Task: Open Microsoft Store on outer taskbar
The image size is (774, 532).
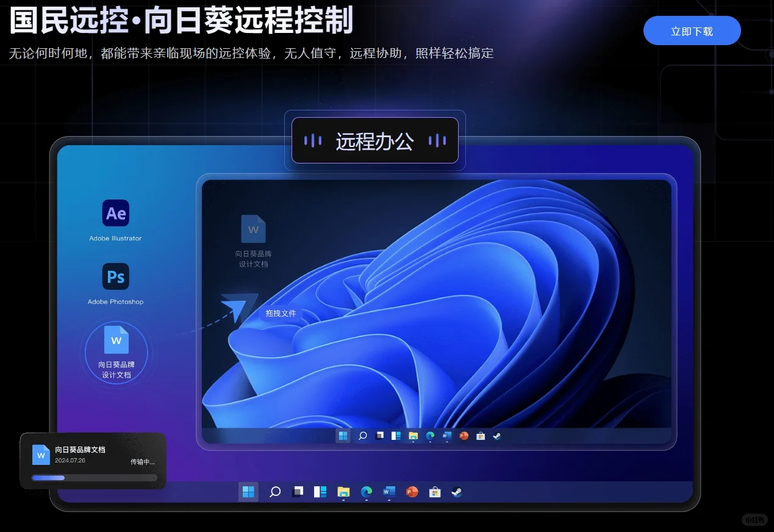Action: pyautogui.click(x=435, y=492)
